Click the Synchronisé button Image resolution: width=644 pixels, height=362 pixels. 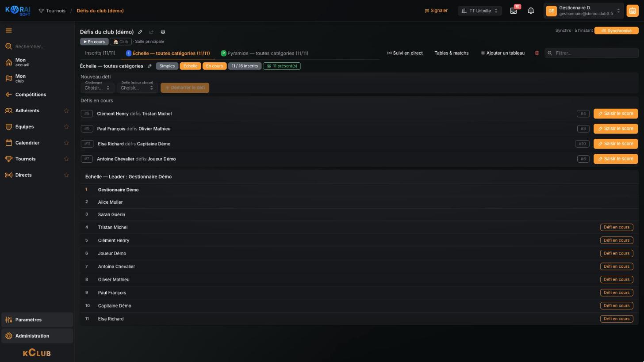(616, 30)
